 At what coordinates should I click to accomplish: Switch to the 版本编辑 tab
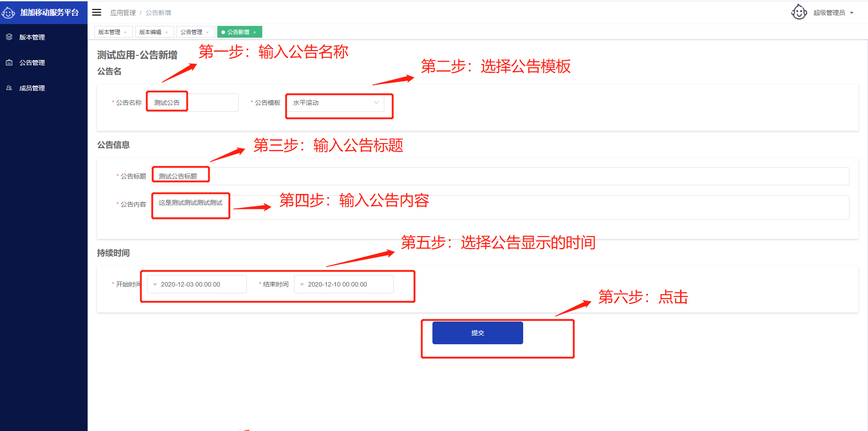point(150,32)
